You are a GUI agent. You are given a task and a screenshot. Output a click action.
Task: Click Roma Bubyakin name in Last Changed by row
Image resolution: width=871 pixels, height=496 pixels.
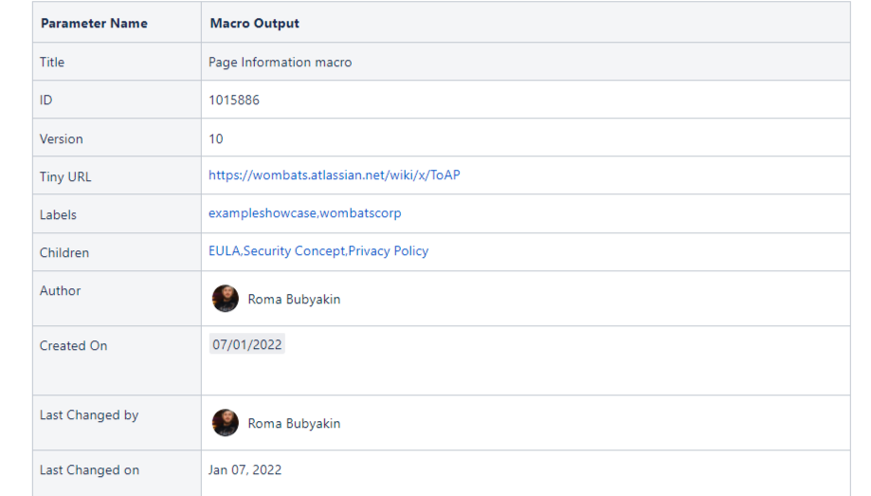pos(294,423)
